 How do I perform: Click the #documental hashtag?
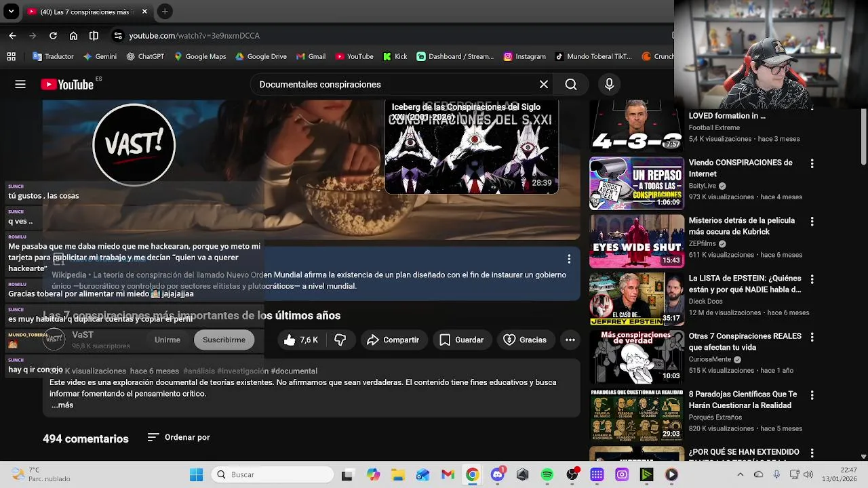click(x=294, y=371)
